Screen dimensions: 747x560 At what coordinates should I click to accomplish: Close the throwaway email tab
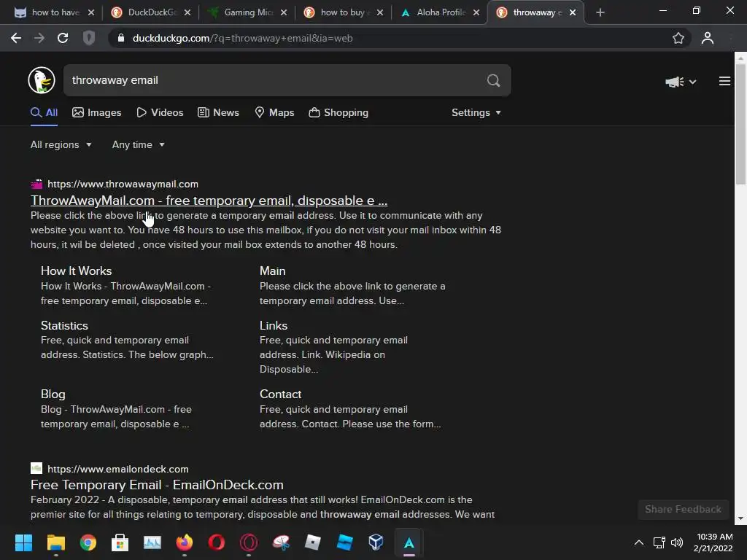573,13
